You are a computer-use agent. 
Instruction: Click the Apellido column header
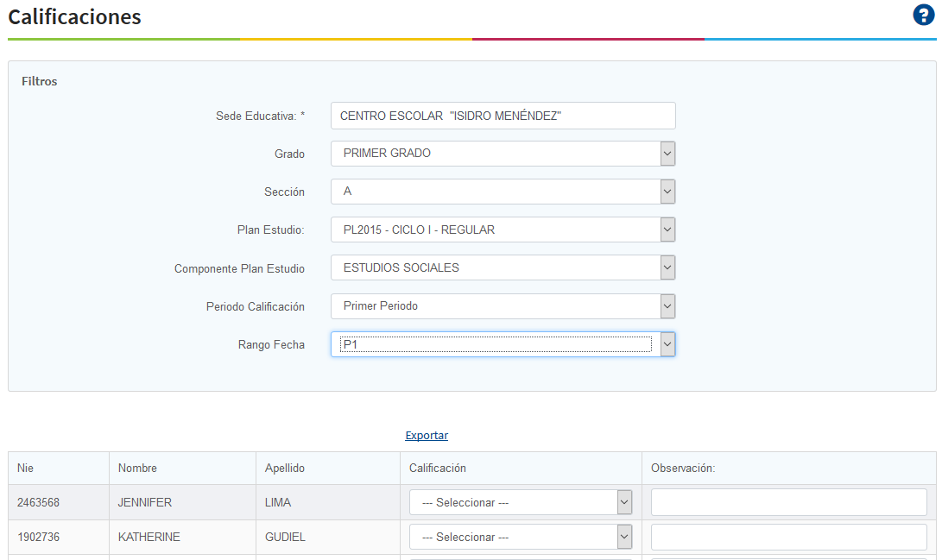(285, 469)
